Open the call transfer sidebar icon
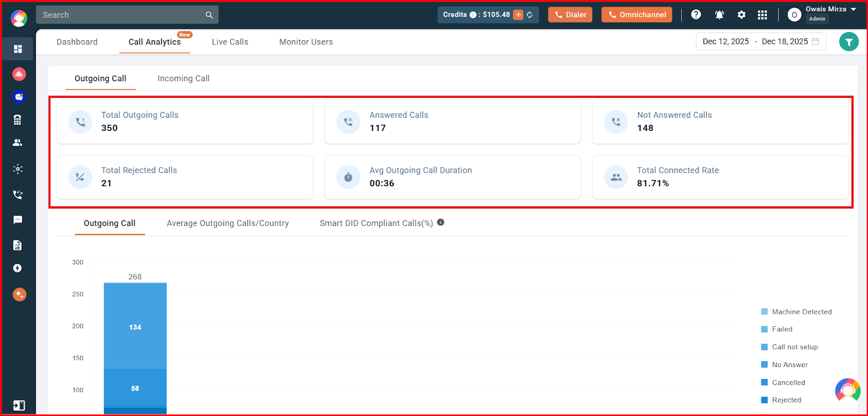Screen dimensions: 868x416 point(18,194)
